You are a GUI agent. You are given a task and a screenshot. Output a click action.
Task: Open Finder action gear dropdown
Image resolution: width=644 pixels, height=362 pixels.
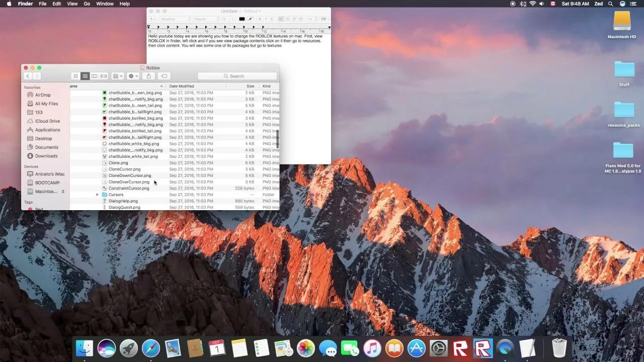click(x=133, y=76)
